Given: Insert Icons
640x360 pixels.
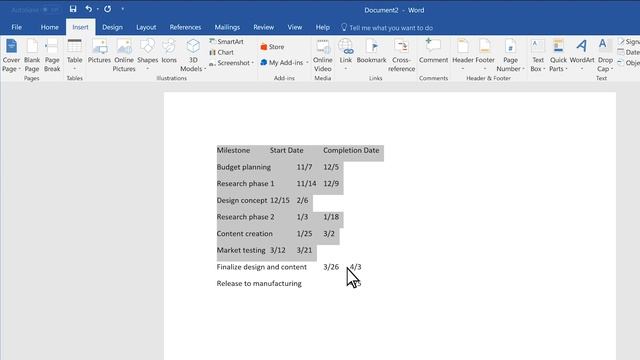Looking at the screenshot, I should coord(169,52).
